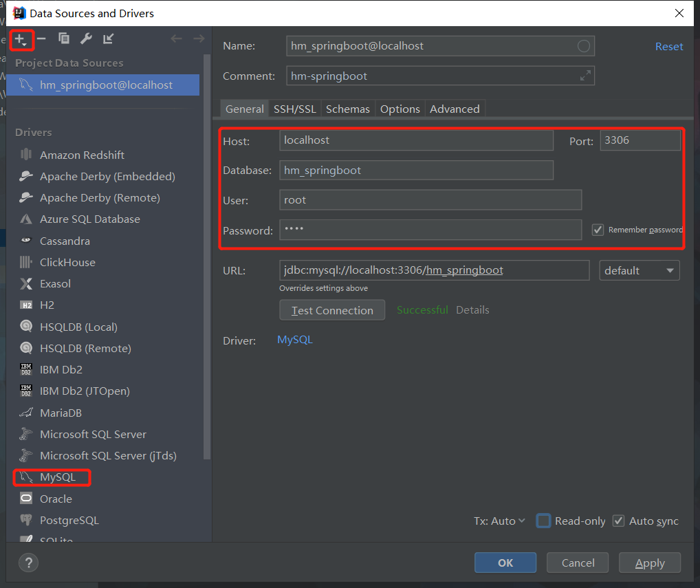The width and height of the screenshot is (700, 588).
Task: Toggle Remember password checkbox
Action: 598,230
